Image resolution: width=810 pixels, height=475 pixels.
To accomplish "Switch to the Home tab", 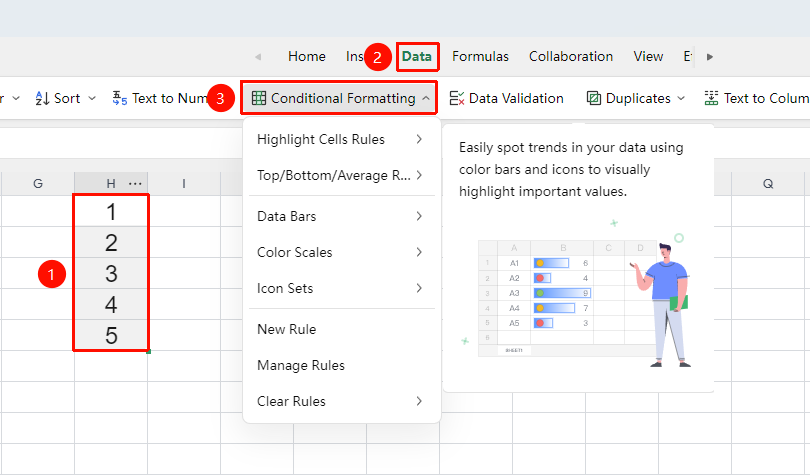I will [307, 56].
